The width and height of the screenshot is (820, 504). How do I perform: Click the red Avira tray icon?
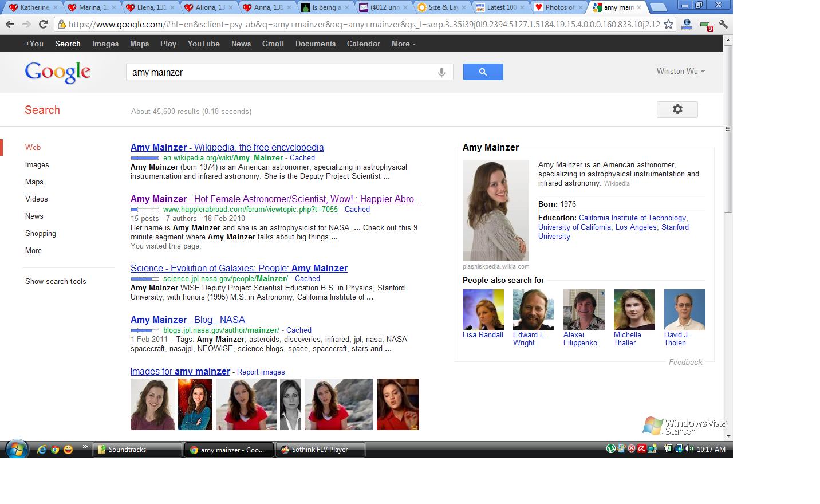tap(642, 449)
